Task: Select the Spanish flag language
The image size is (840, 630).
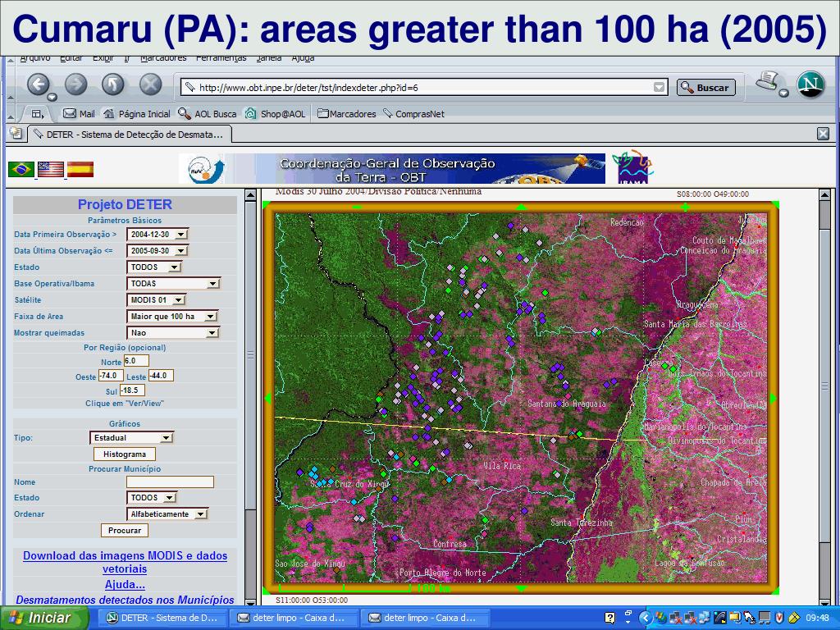Action: coord(80,169)
